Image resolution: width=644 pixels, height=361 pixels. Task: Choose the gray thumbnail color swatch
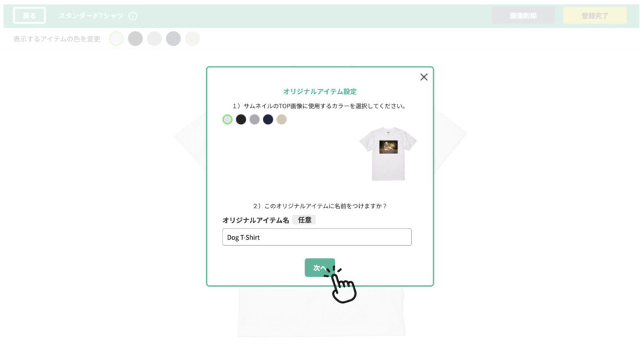click(255, 119)
